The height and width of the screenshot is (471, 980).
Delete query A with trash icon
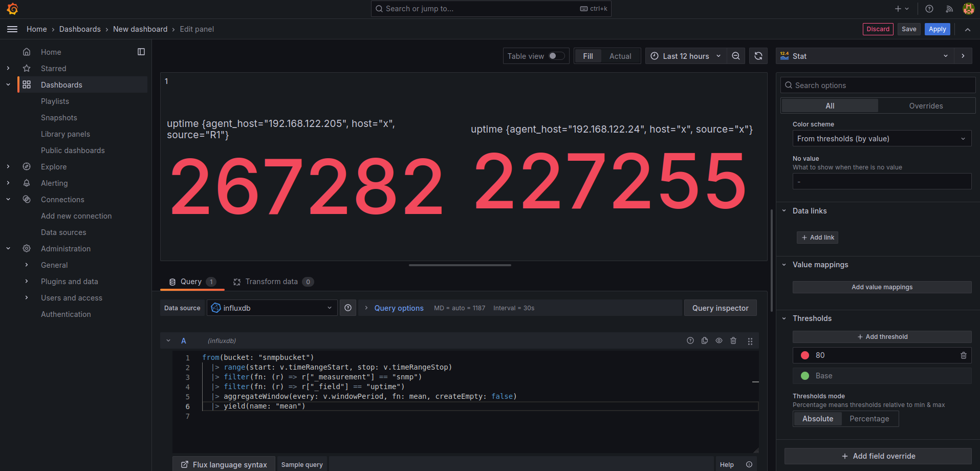(x=733, y=340)
